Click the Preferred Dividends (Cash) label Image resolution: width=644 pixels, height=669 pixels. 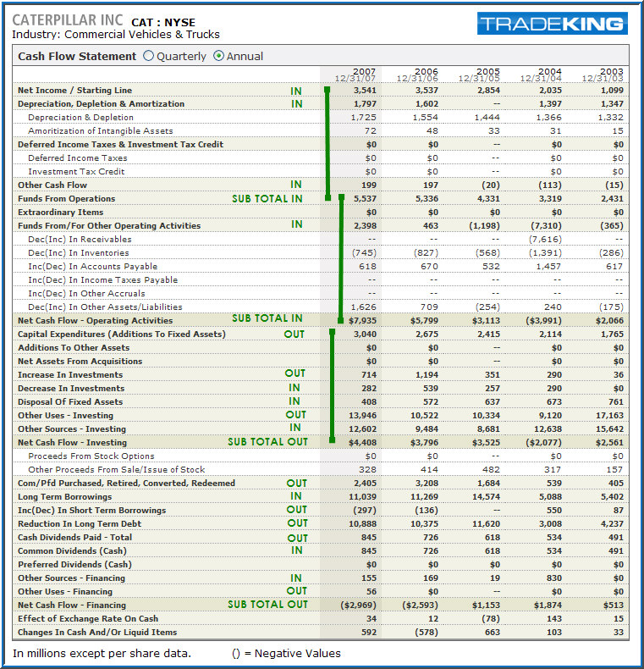(x=74, y=565)
